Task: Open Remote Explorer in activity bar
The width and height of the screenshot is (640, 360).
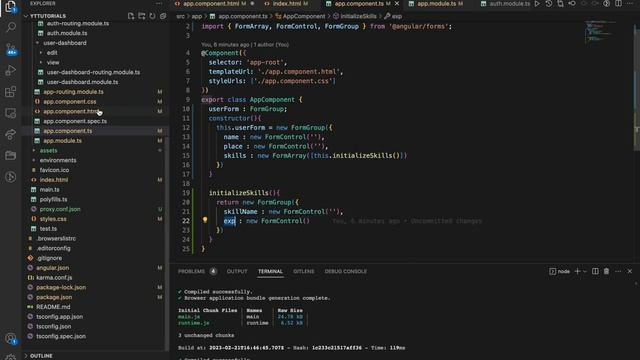Action: coord(11,113)
